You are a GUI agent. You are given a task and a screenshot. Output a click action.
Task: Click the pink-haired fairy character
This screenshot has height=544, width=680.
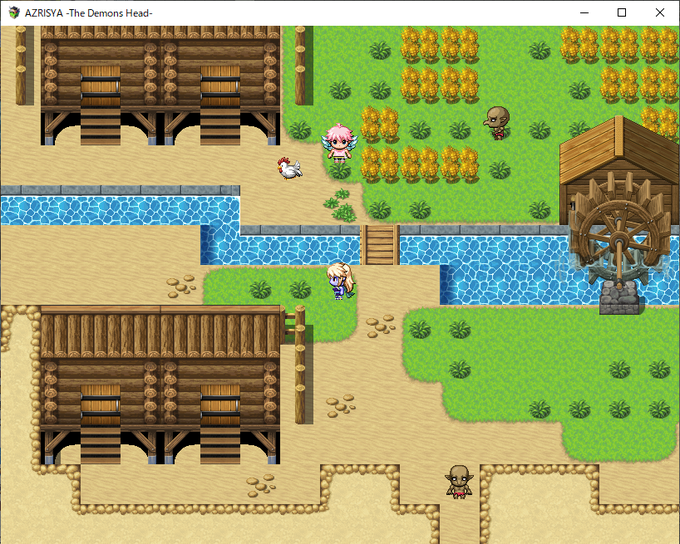coord(340,143)
